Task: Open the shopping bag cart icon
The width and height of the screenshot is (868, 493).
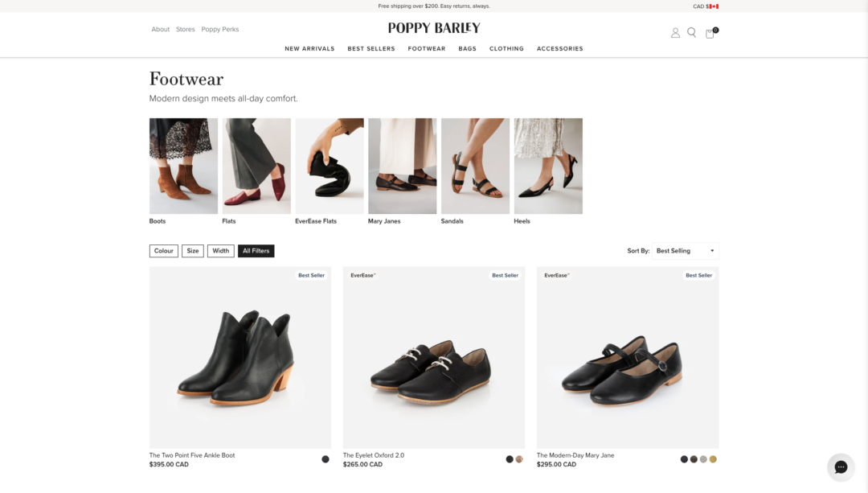Action: [710, 34]
